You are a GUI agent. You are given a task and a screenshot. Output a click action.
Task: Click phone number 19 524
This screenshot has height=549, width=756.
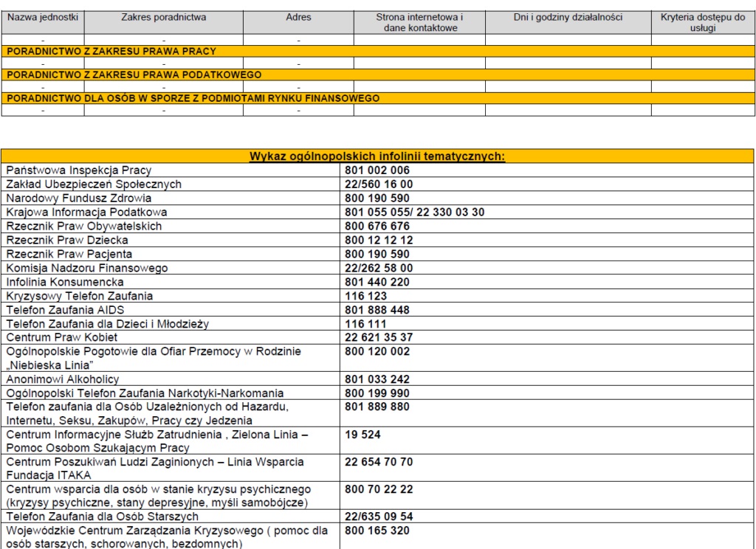point(362,435)
